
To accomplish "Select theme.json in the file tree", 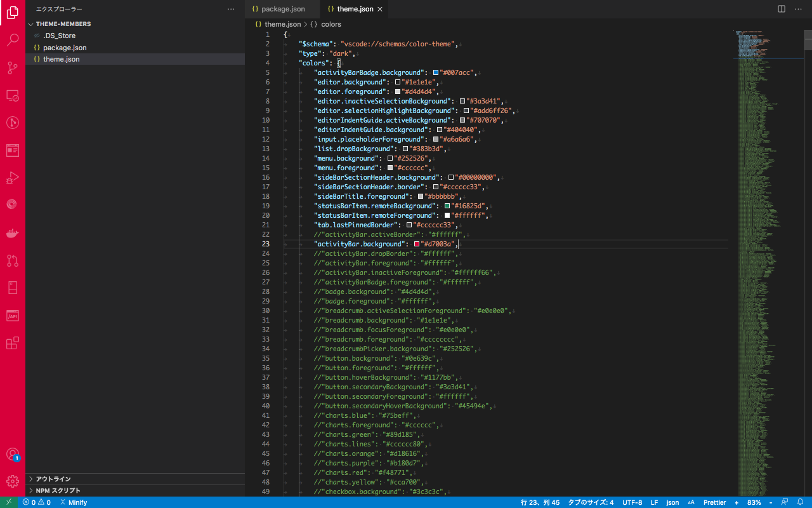I will click(x=135, y=59).
